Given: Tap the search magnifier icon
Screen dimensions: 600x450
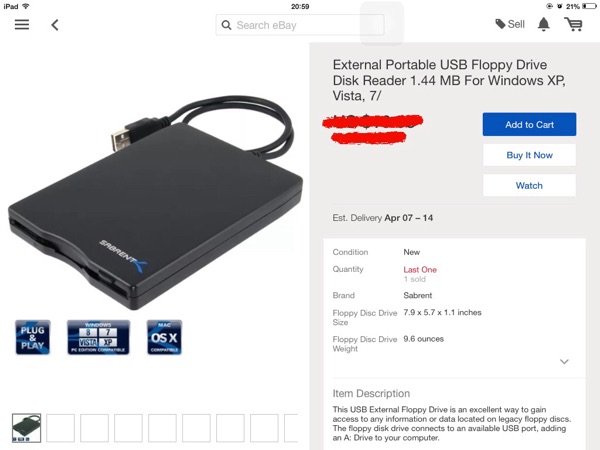Looking at the screenshot, I should point(226,25).
